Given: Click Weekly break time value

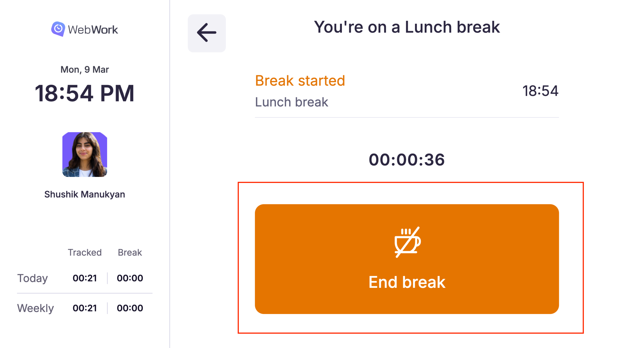Looking at the screenshot, I should point(130,308).
